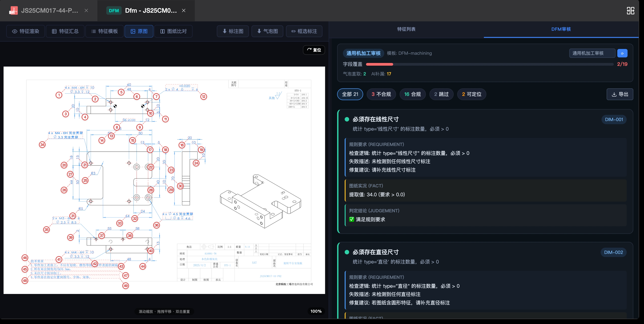Click balloon marker 33 on drawing
Viewport: 644px width, 324px height.
pos(120,223)
